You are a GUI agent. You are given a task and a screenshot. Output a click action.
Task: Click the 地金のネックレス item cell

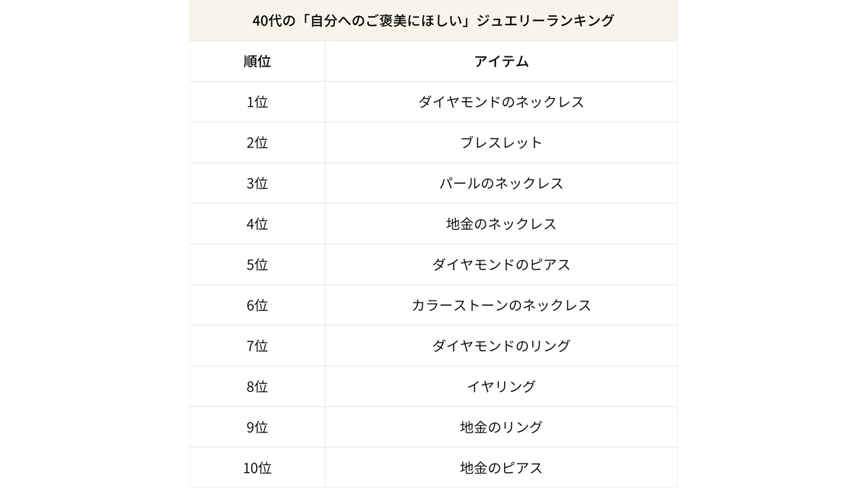[501, 224]
